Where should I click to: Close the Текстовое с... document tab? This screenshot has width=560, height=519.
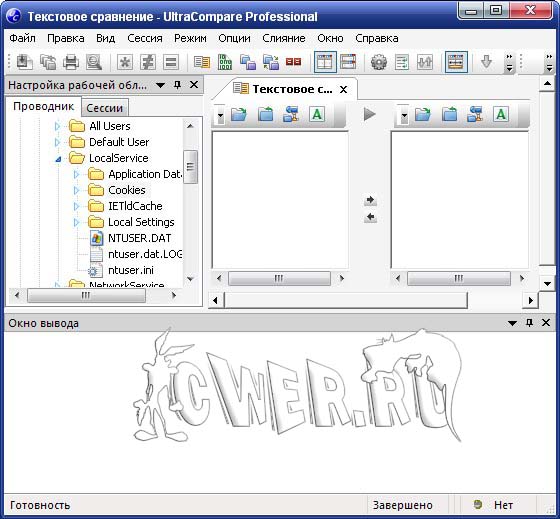343,89
